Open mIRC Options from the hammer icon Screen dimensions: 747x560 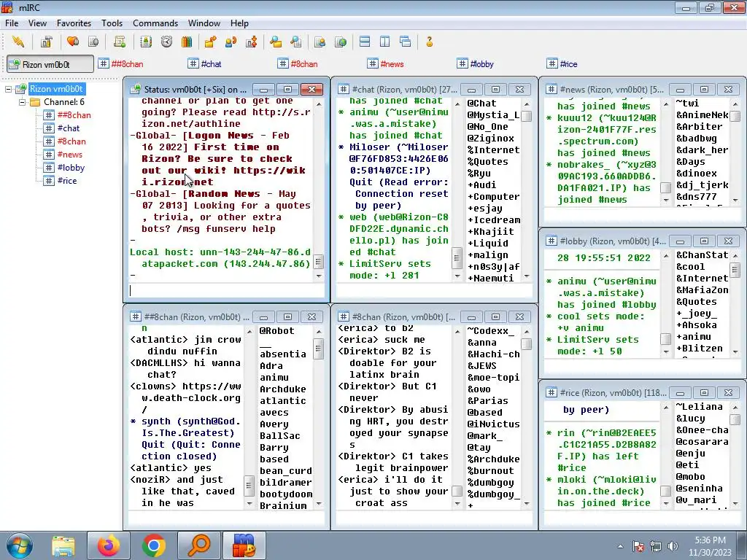(46, 42)
